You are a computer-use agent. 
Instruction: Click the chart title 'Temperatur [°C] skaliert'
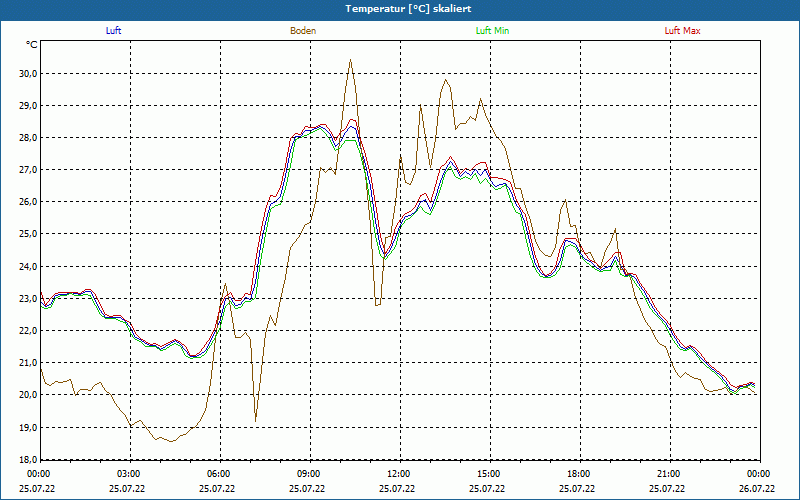point(408,9)
